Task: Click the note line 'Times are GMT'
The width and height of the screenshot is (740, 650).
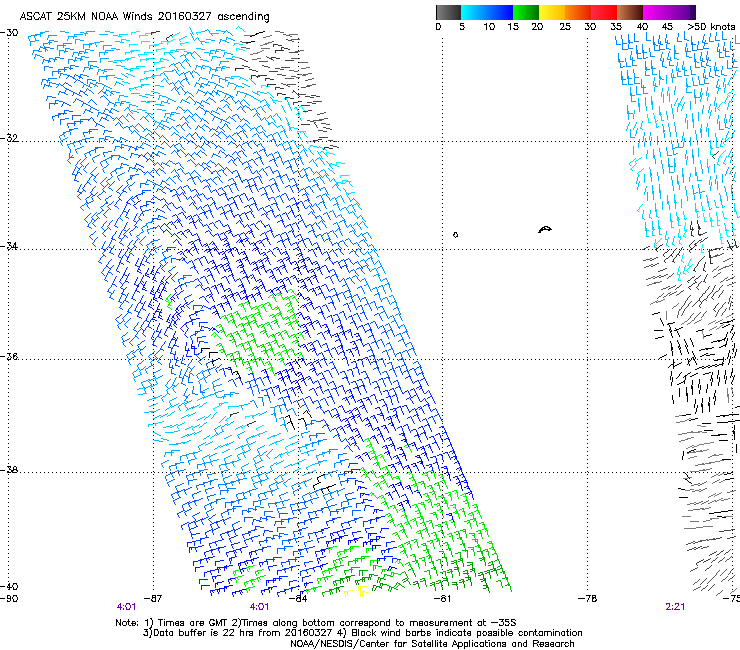Action: (316, 623)
